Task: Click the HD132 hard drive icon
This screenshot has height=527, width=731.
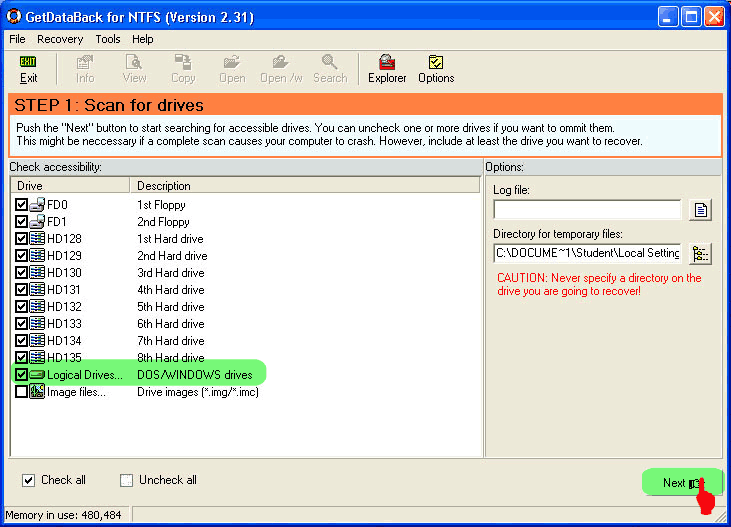Action: pos(37,306)
